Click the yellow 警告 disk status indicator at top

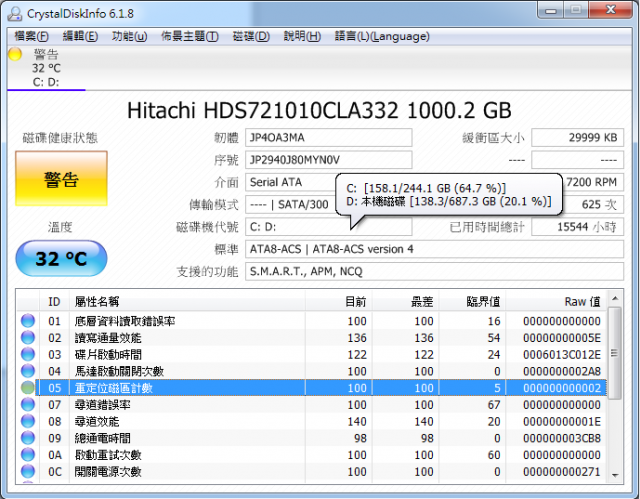tap(15, 54)
